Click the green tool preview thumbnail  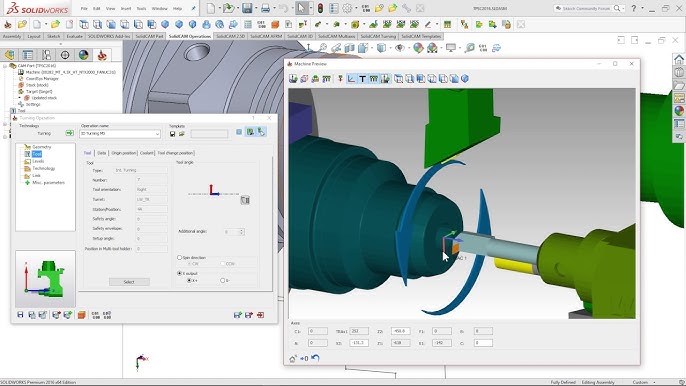(x=46, y=279)
